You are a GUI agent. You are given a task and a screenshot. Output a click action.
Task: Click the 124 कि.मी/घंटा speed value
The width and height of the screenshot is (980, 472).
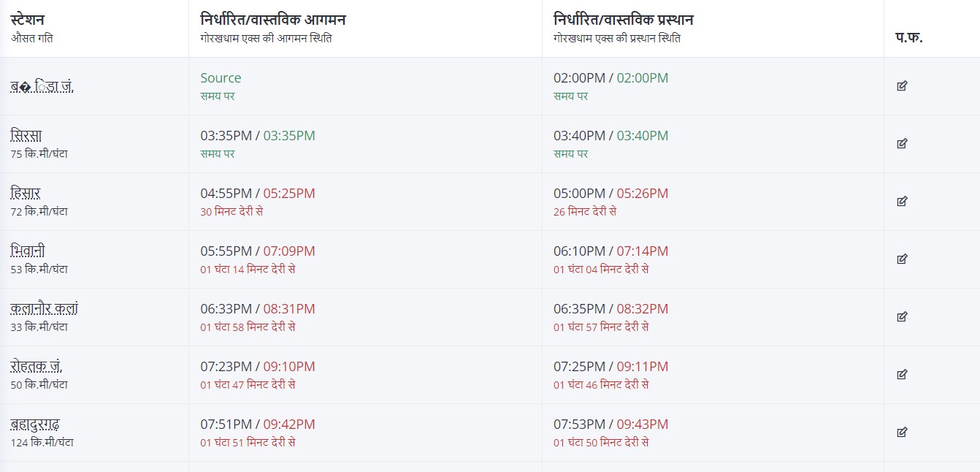click(42, 443)
